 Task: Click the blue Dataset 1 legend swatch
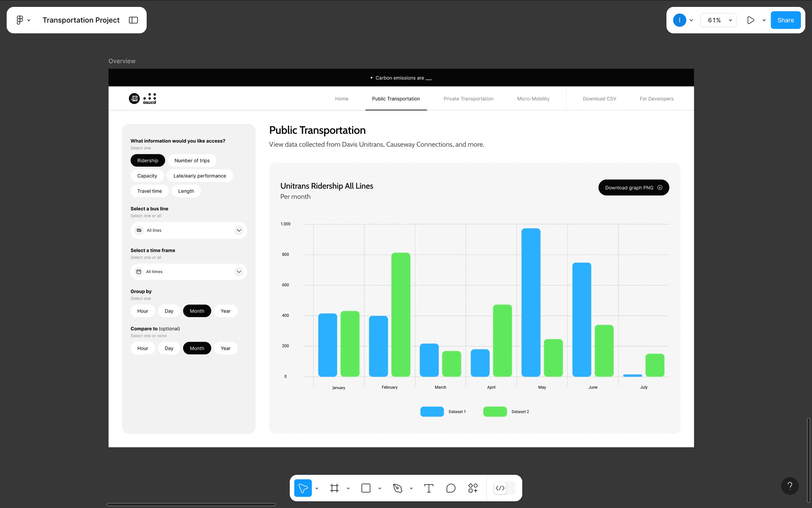point(432,412)
